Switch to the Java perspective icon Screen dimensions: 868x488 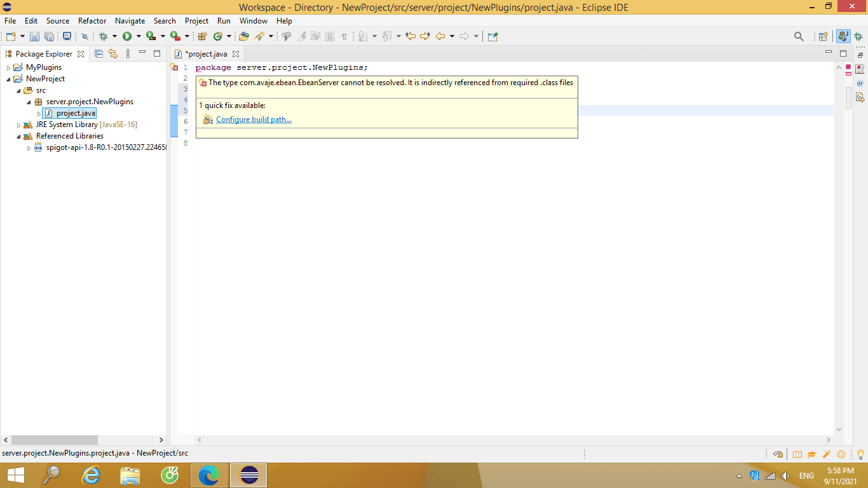843,36
